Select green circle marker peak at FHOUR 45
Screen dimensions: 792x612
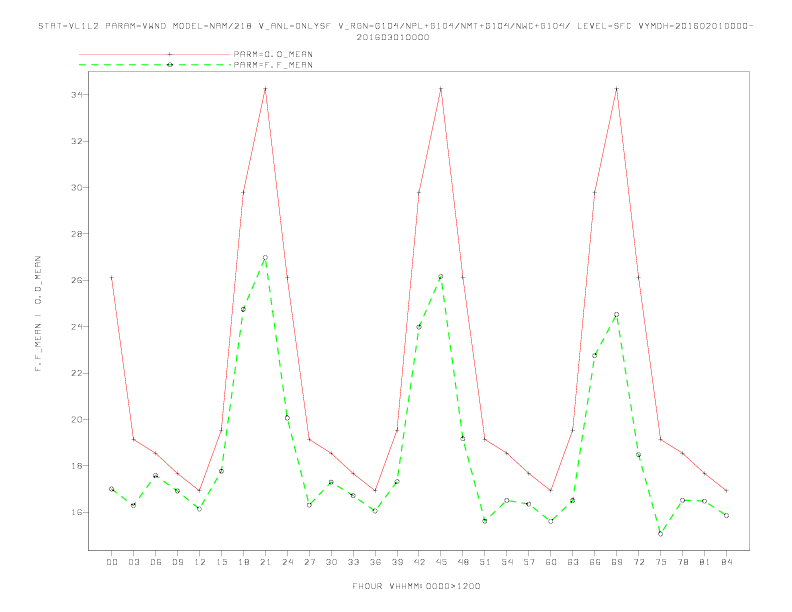click(441, 277)
